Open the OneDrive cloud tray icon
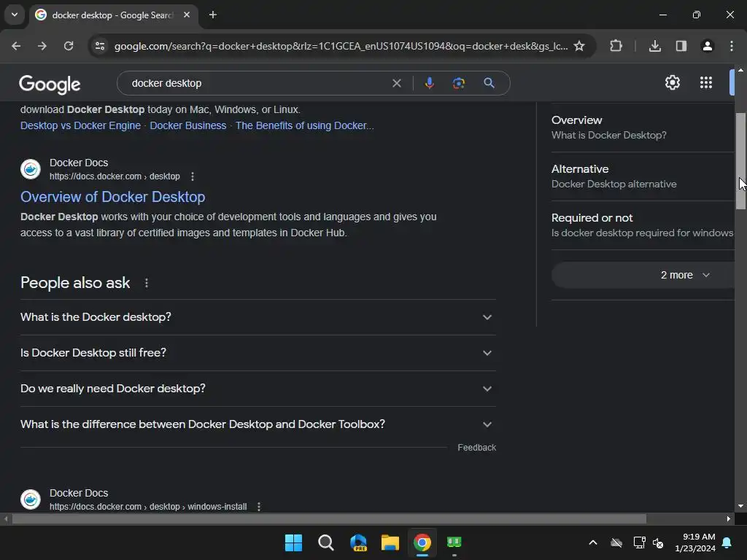Screen dimensions: 747x560 coord(616,542)
